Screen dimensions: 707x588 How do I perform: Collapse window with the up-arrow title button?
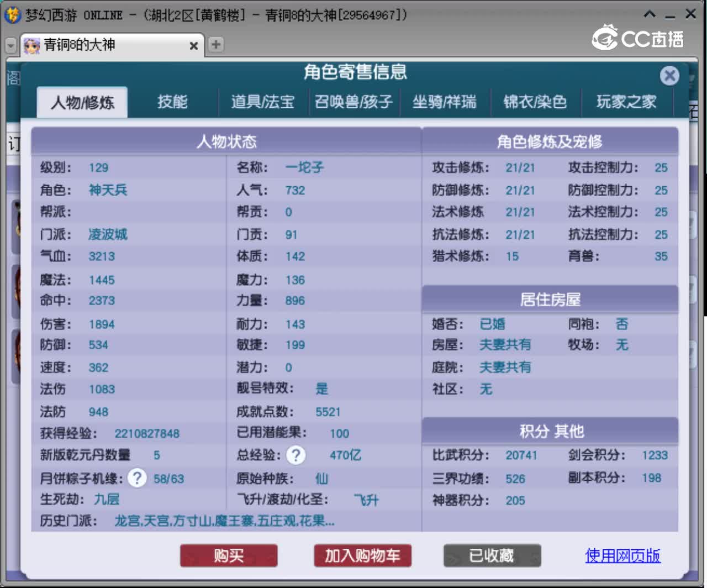[650, 14]
